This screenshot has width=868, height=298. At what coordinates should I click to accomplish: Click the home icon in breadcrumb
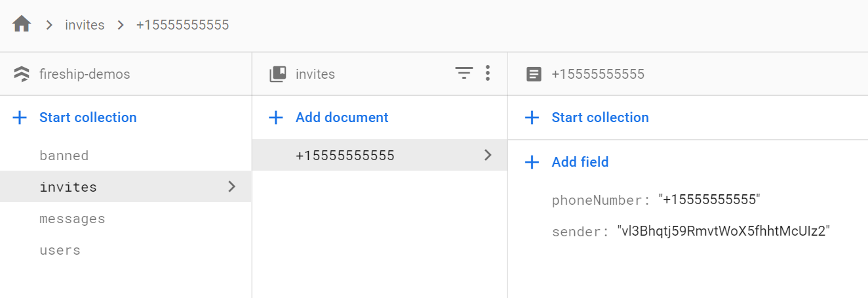[x=22, y=25]
